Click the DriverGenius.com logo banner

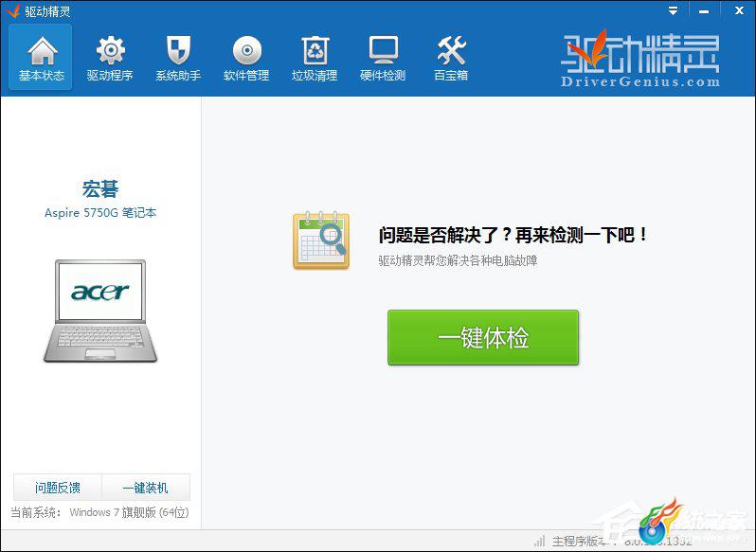[x=640, y=59]
